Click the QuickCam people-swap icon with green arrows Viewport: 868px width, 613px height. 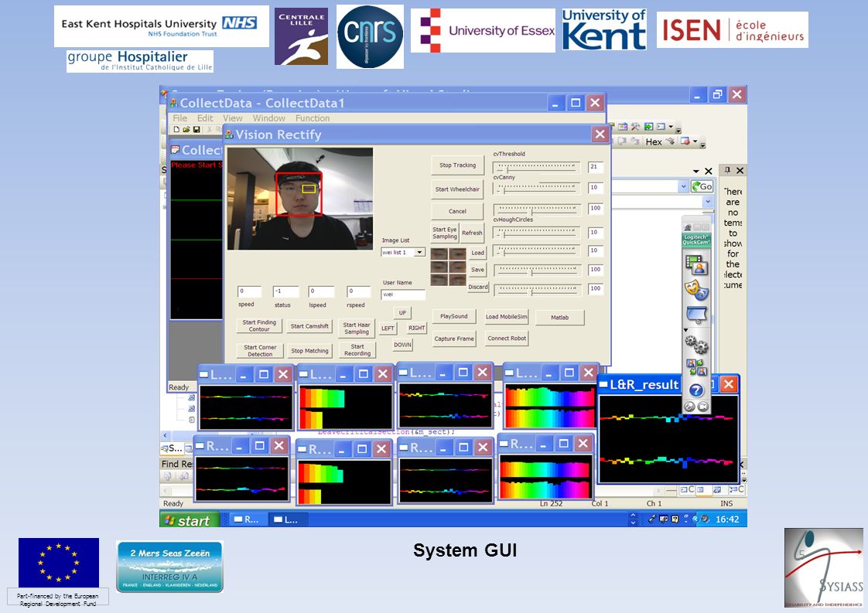[x=695, y=367]
